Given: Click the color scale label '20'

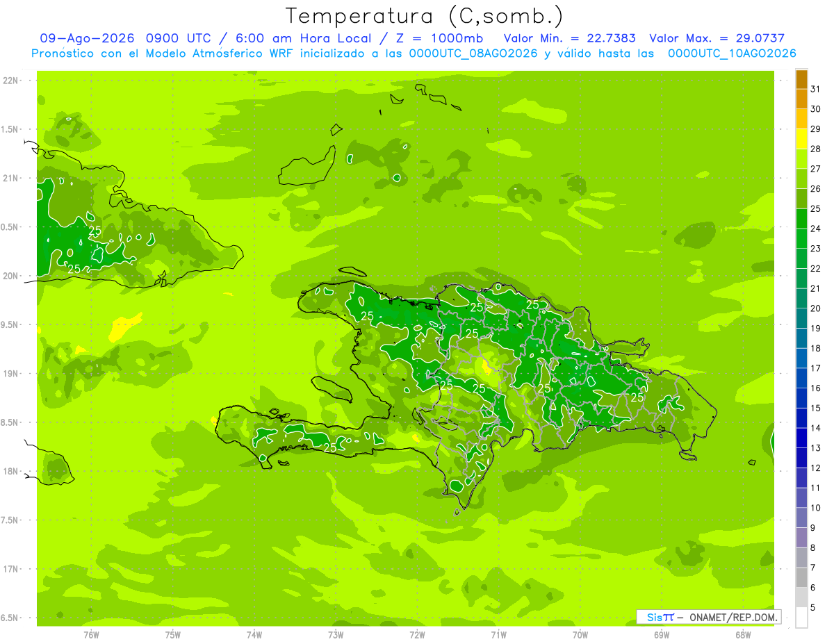Looking at the screenshot, I should (815, 308).
